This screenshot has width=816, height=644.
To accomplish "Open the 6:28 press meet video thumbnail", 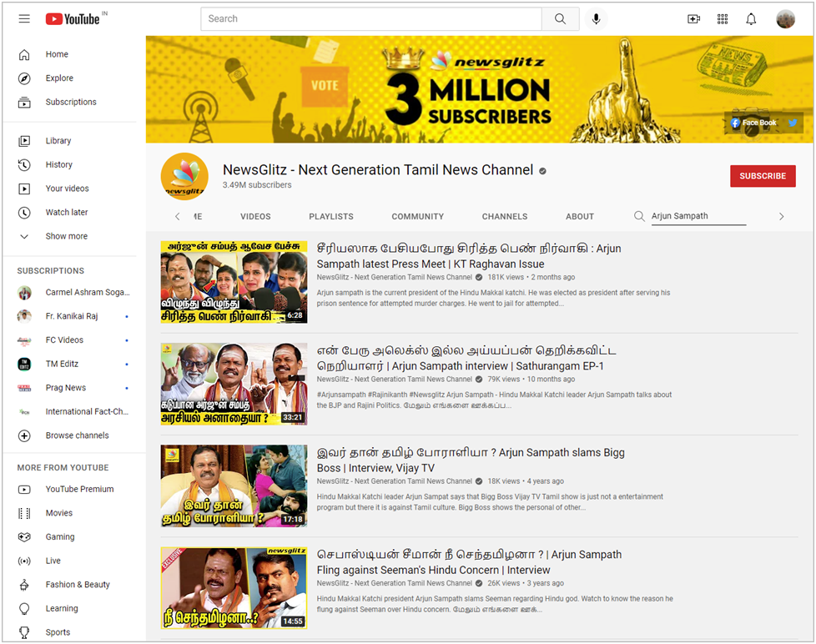I will pyautogui.click(x=234, y=282).
